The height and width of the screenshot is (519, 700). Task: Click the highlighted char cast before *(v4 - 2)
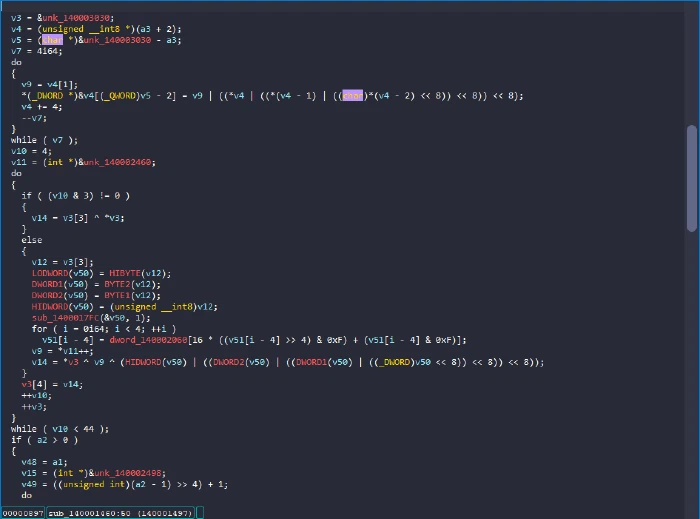coord(353,95)
